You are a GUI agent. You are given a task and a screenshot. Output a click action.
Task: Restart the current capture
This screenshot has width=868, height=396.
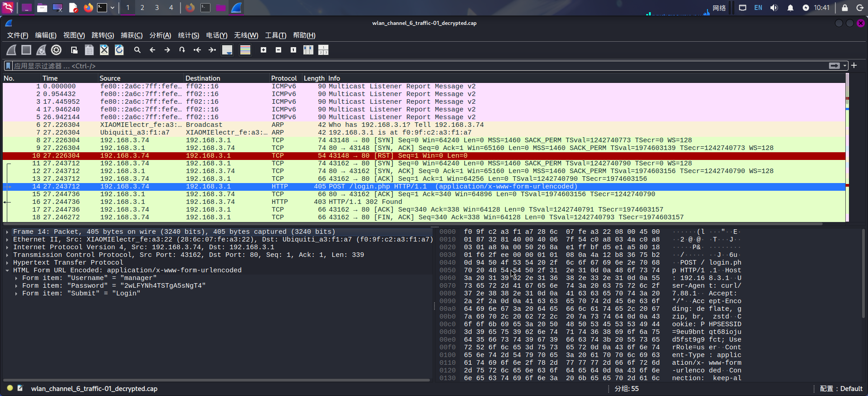pyautogui.click(x=41, y=50)
